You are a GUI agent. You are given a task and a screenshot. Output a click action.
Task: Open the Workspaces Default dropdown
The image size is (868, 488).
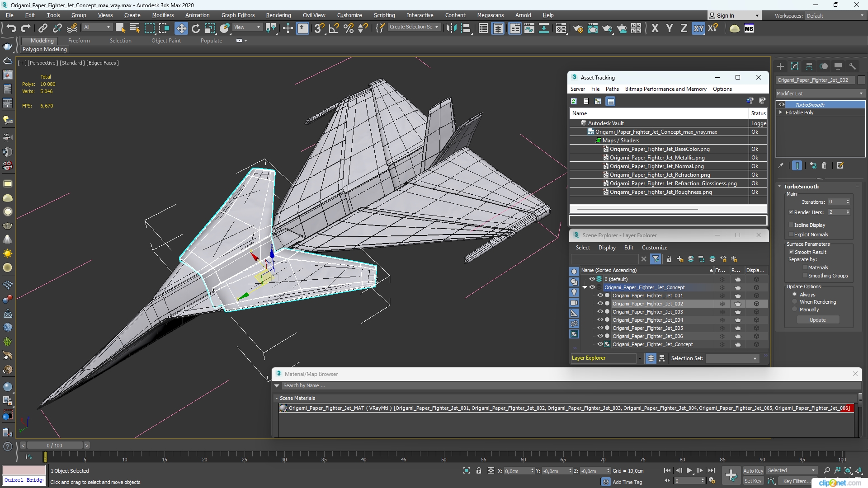[835, 16]
